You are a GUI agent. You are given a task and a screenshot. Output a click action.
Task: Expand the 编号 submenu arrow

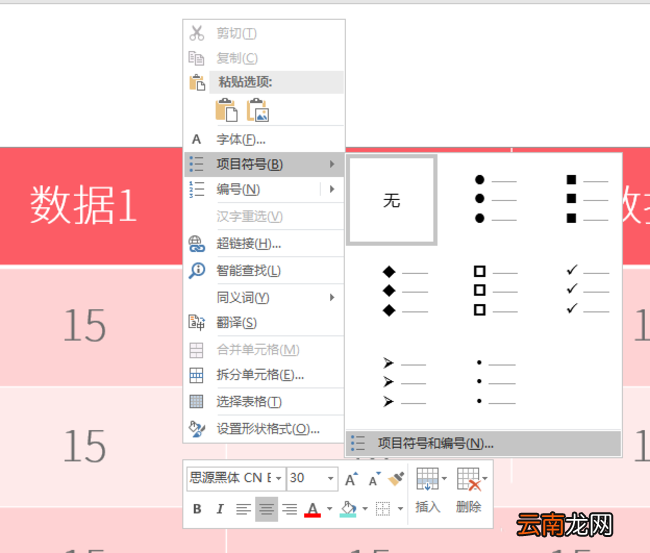coord(332,189)
